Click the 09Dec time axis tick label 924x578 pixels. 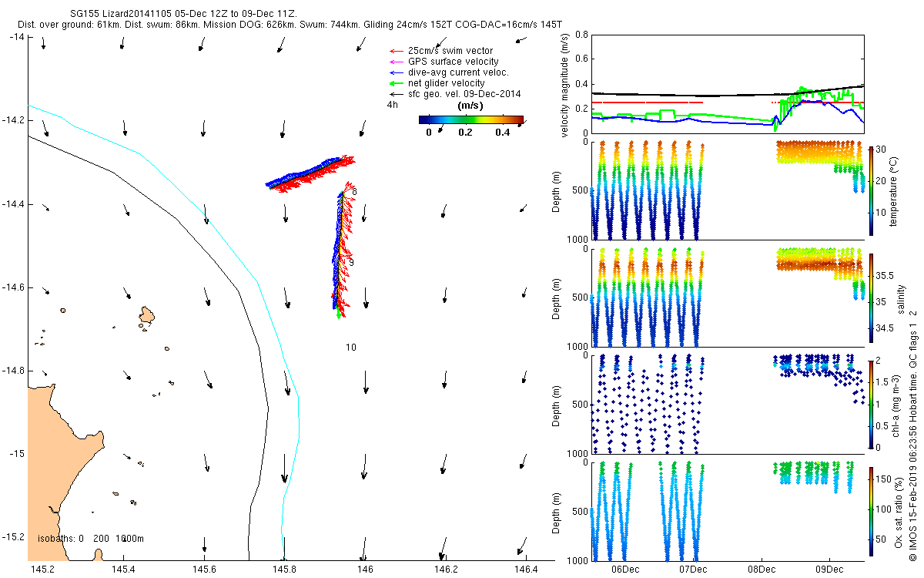tap(831, 570)
